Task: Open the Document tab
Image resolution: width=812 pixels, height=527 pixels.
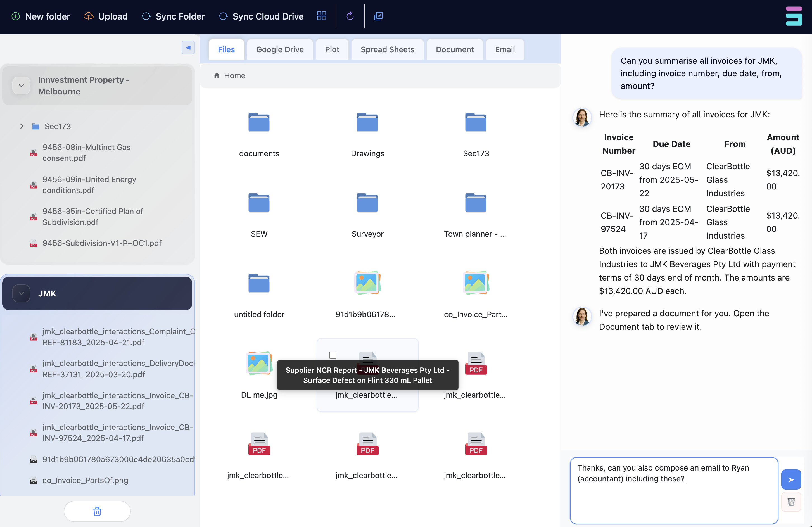Action: pyautogui.click(x=454, y=49)
